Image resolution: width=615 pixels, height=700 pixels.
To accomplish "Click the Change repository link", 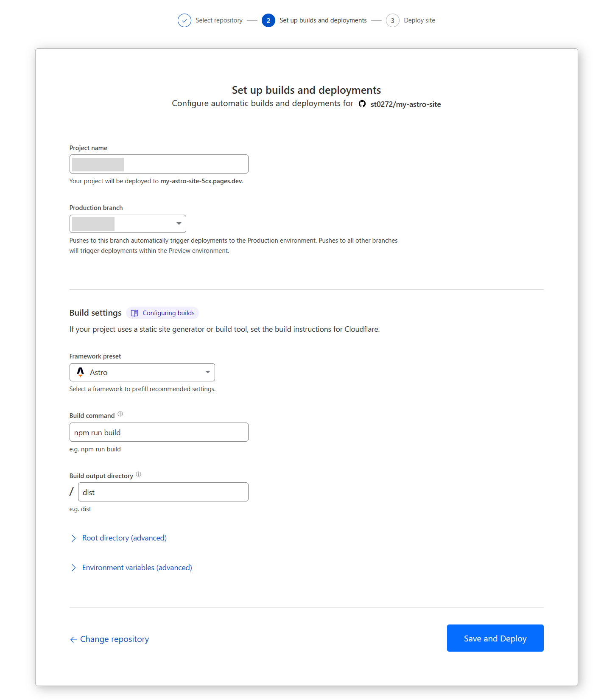I will point(109,639).
